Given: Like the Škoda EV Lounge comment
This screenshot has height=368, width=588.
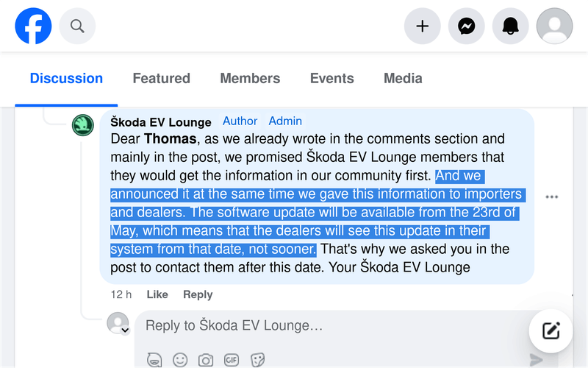Looking at the screenshot, I should pyautogui.click(x=157, y=294).
